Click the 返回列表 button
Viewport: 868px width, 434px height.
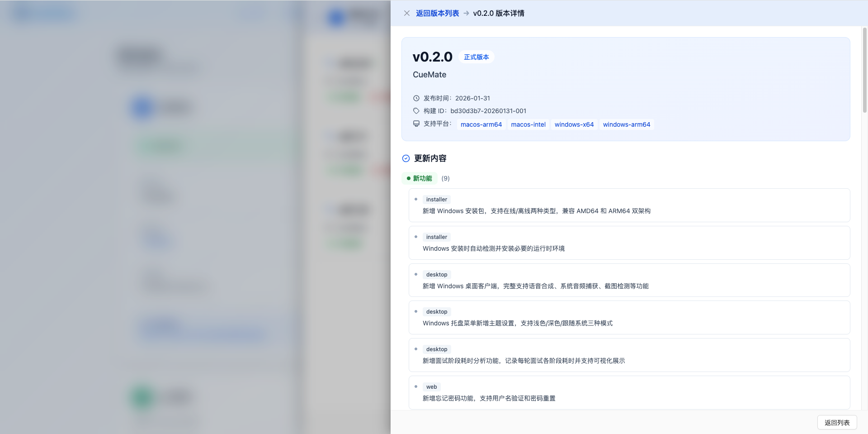click(x=837, y=422)
